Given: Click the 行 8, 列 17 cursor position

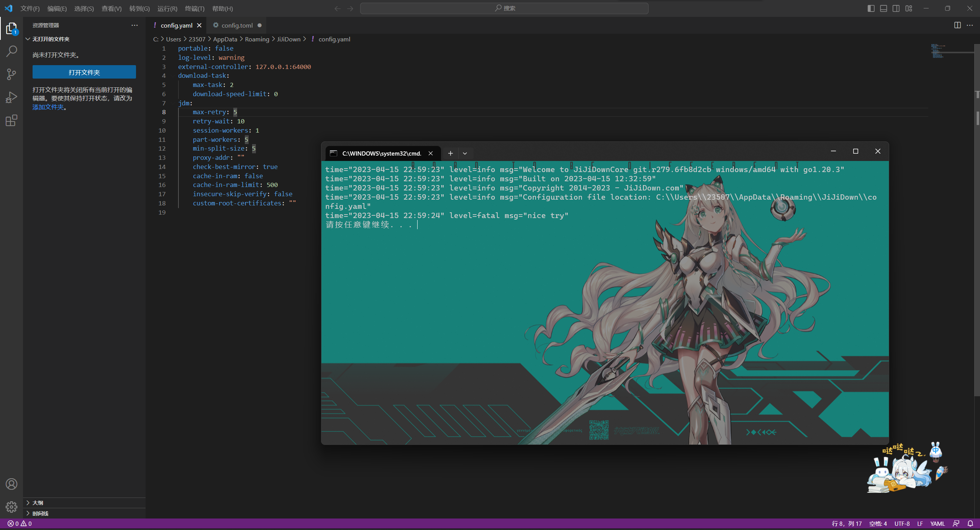Looking at the screenshot, I should point(847,523).
